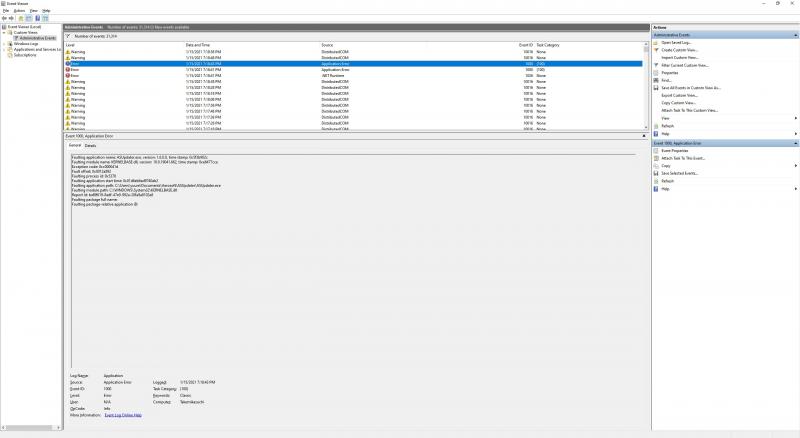Click the Event Properties icon
The height and width of the screenshot is (438, 800).
[656, 151]
